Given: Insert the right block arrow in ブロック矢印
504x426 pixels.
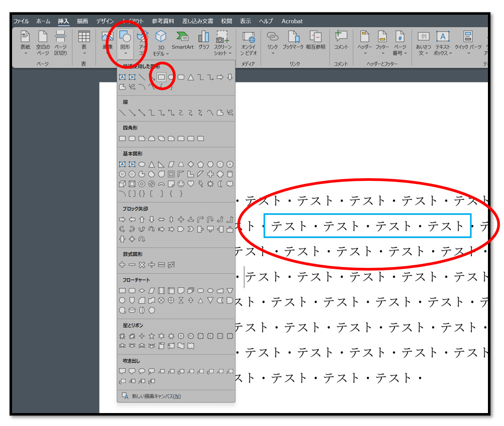Looking at the screenshot, I should pyautogui.click(x=122, y=219).
